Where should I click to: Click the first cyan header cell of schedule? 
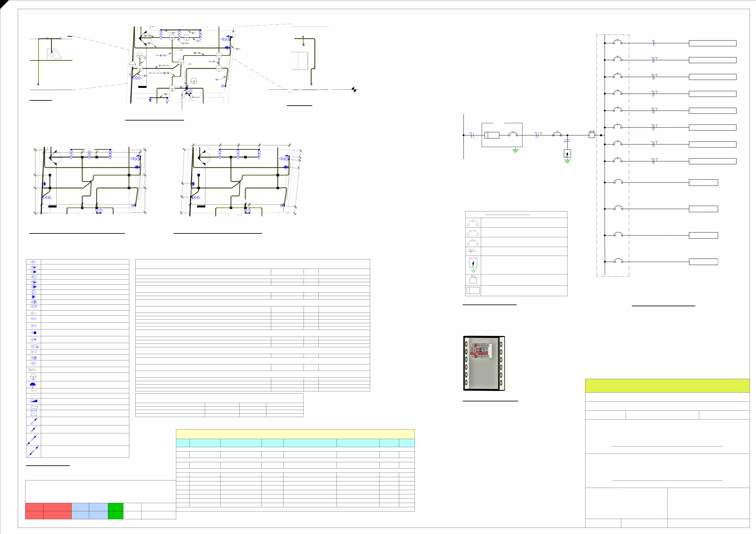pyautogui.click(x=183, y=443)
